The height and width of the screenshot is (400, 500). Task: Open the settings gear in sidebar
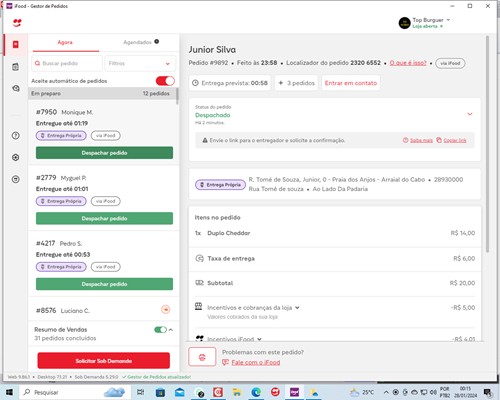(16, 157)
